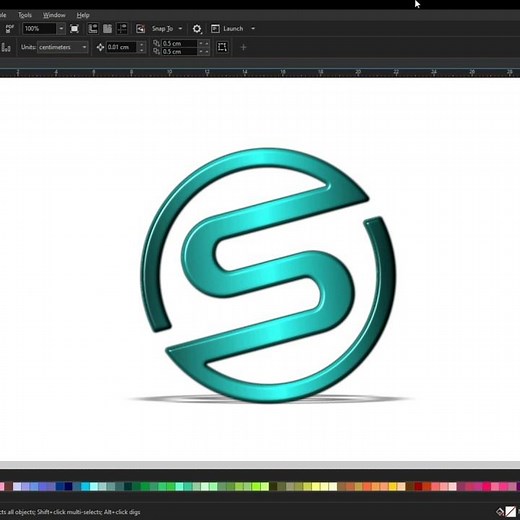The width and height of the screenshot is (520, 520).
Task: Open the zoom level dropdown arrow
Action: (61, 29)
